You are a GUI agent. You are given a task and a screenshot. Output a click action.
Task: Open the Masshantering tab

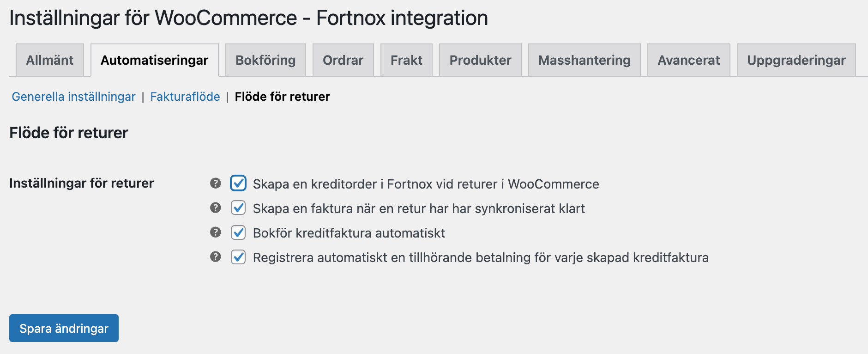click(584, 60)
